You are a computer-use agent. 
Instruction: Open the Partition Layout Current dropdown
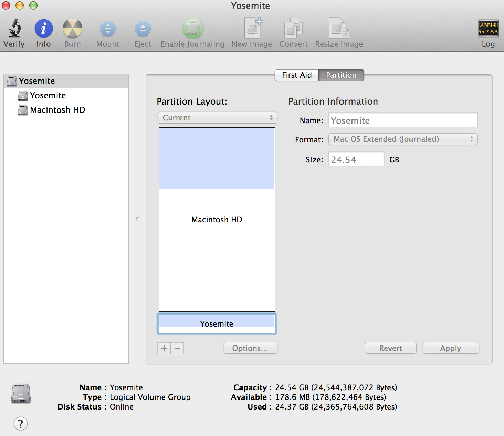218,118
